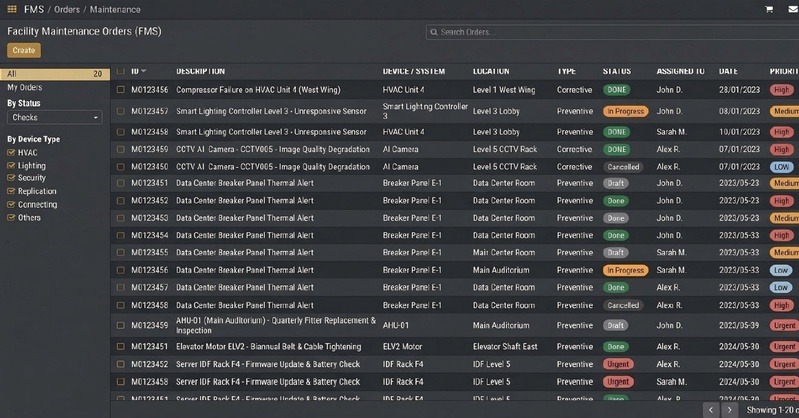Click the By Device Type heading

(x=34, y=139)
